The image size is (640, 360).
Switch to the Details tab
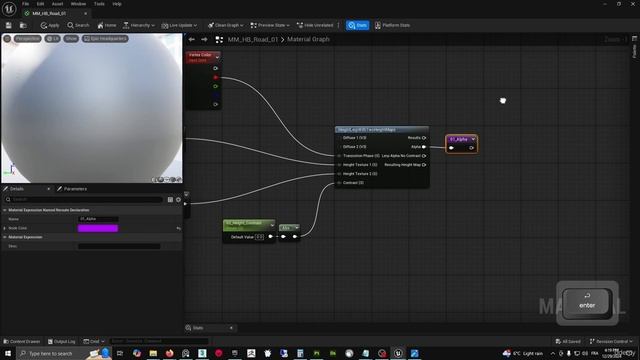[17, 189]
